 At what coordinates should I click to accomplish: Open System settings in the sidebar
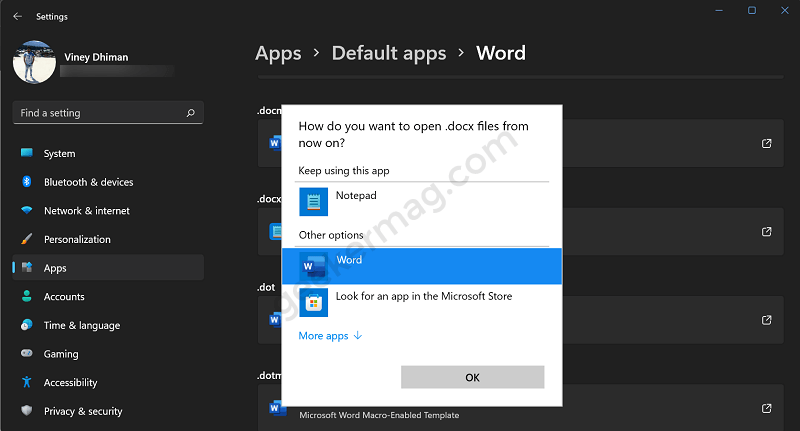(108, 154)
